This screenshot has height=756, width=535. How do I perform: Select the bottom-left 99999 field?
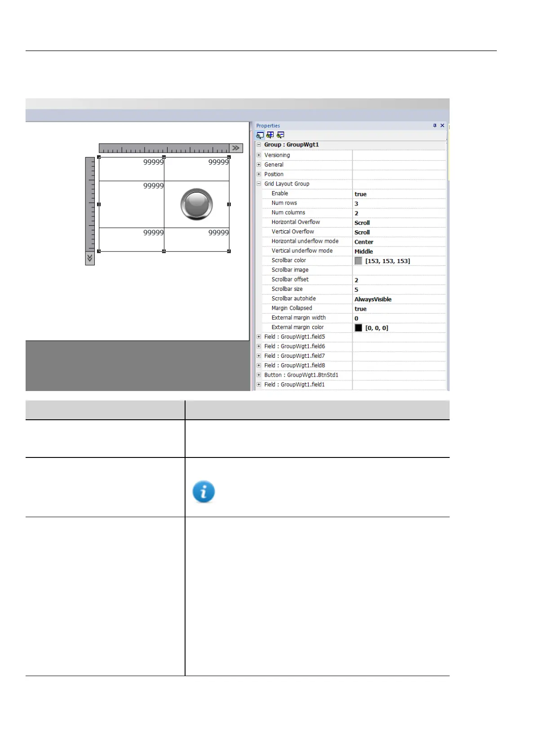pyautogui.click(x=132, y=239)
